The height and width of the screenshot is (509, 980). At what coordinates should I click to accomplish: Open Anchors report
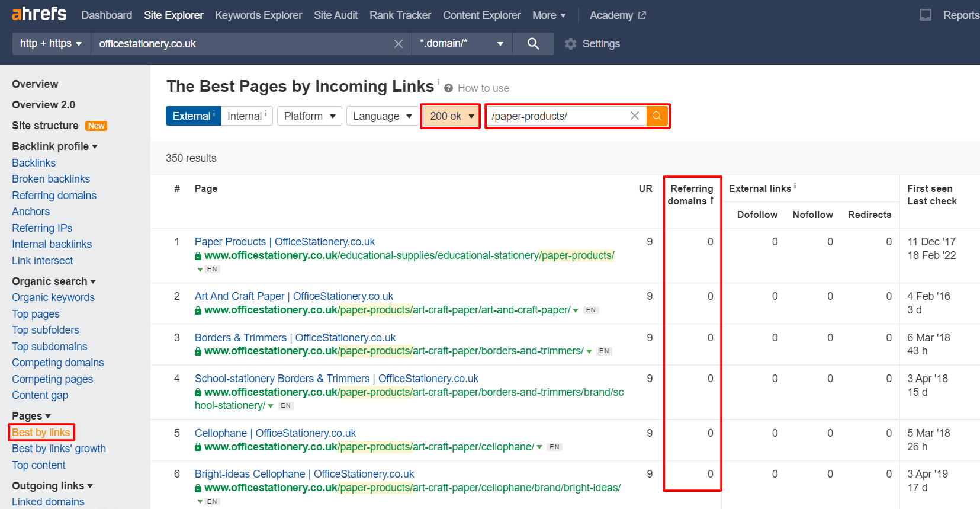[31, 212]
